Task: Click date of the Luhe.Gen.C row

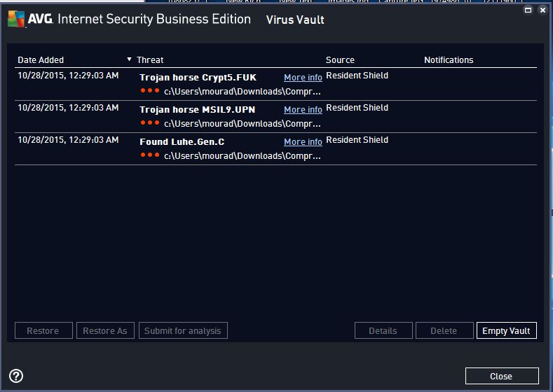Action: pyautogui.click(x=68, y=140)
